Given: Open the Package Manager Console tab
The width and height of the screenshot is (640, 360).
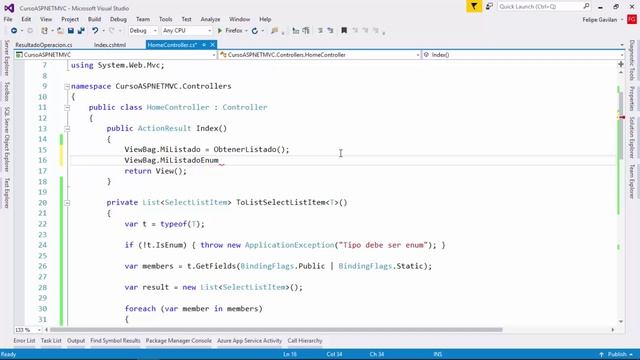Looking at the screenshot, I should click(x=178, y=341).
